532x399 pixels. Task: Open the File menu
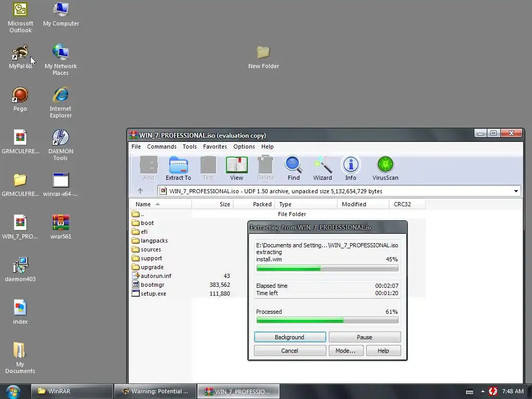[x=136, y=147]
